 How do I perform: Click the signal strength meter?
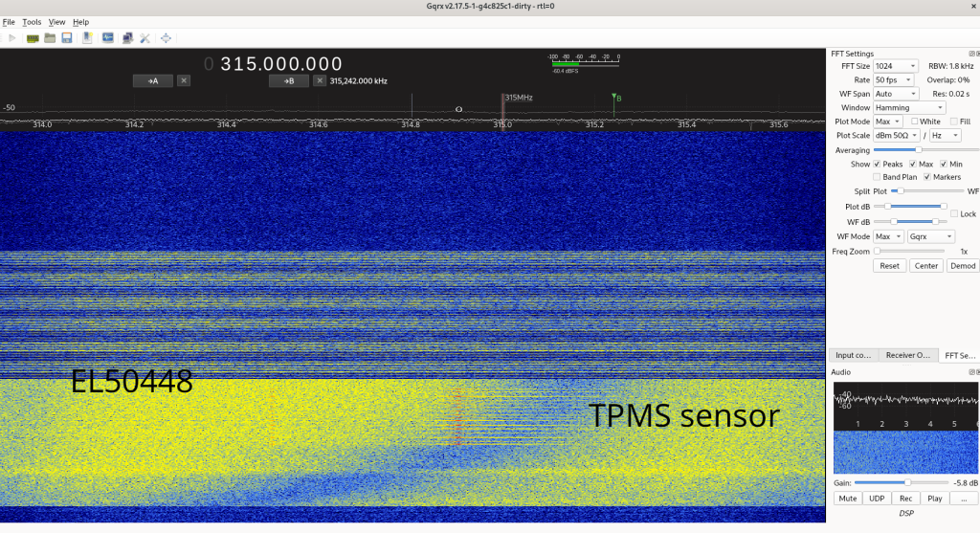click(x=585, y=62)
